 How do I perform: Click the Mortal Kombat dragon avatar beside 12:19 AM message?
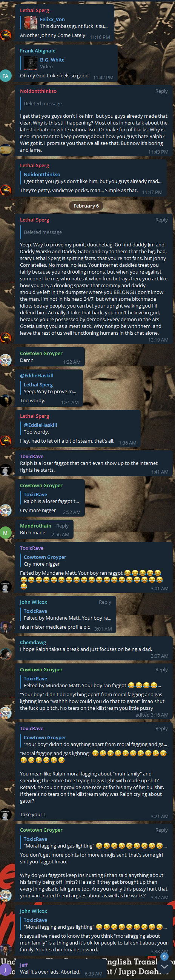coord(5,337)
